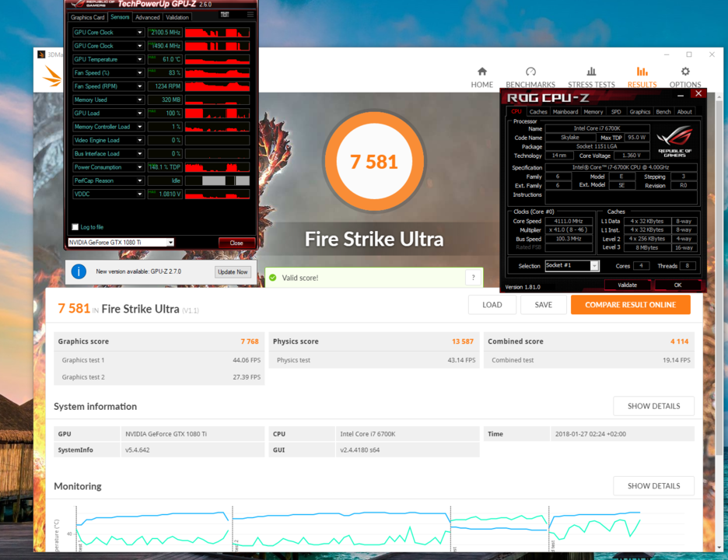Switch to the Advanced tab in GPU-Z
This screenshot has height=560, width=728.
148,17
